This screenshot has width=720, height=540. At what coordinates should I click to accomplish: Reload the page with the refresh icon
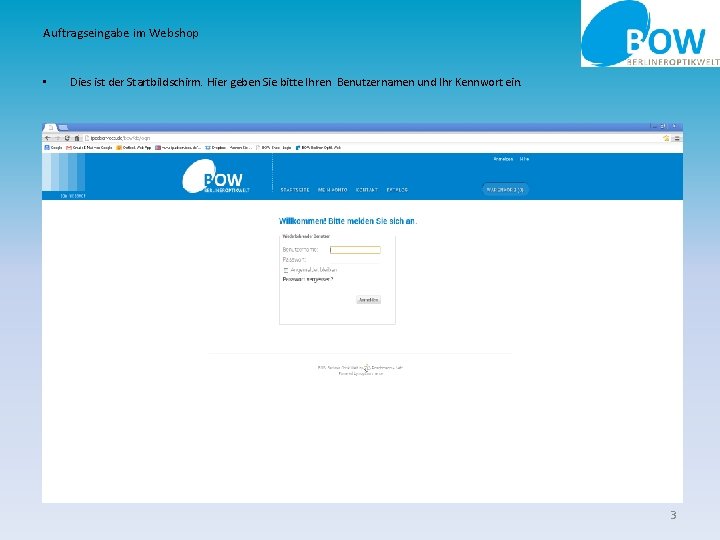tap(67, 138)
